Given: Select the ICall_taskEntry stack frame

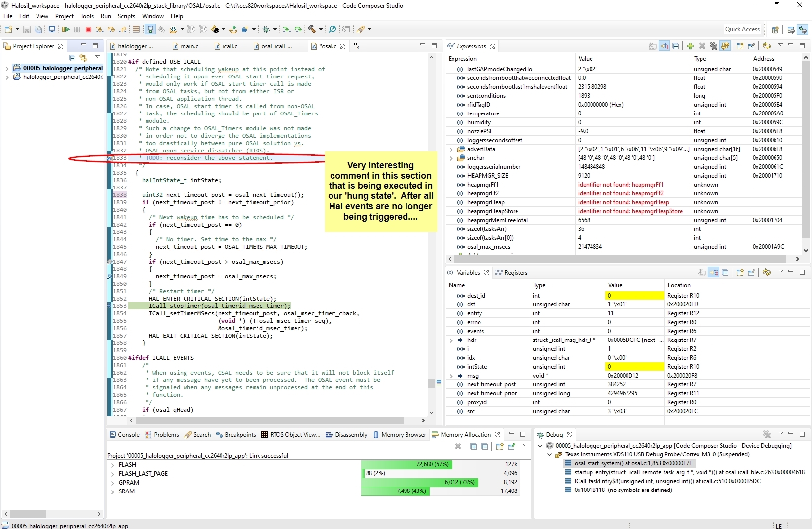Looking at the screenshot, I should tap(663, 481).
